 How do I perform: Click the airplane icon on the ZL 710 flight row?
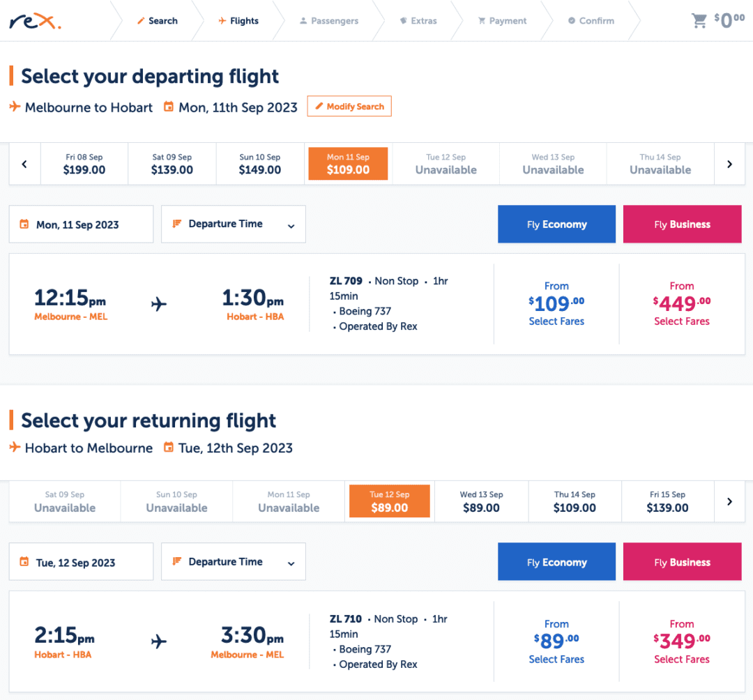click(158, 641)
